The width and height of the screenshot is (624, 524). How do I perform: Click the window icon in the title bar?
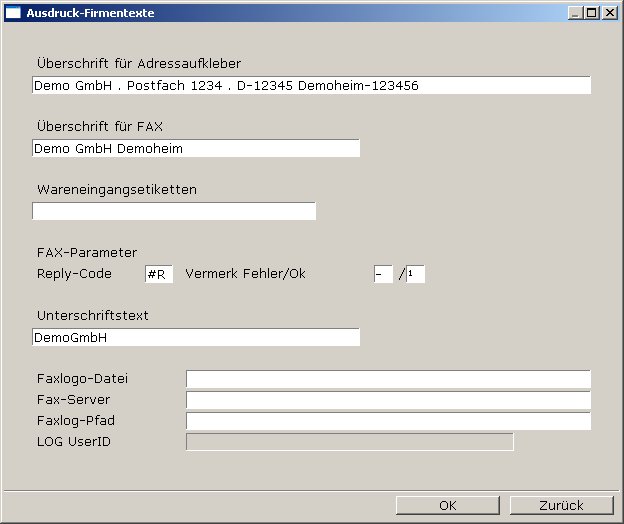[13, 13]
